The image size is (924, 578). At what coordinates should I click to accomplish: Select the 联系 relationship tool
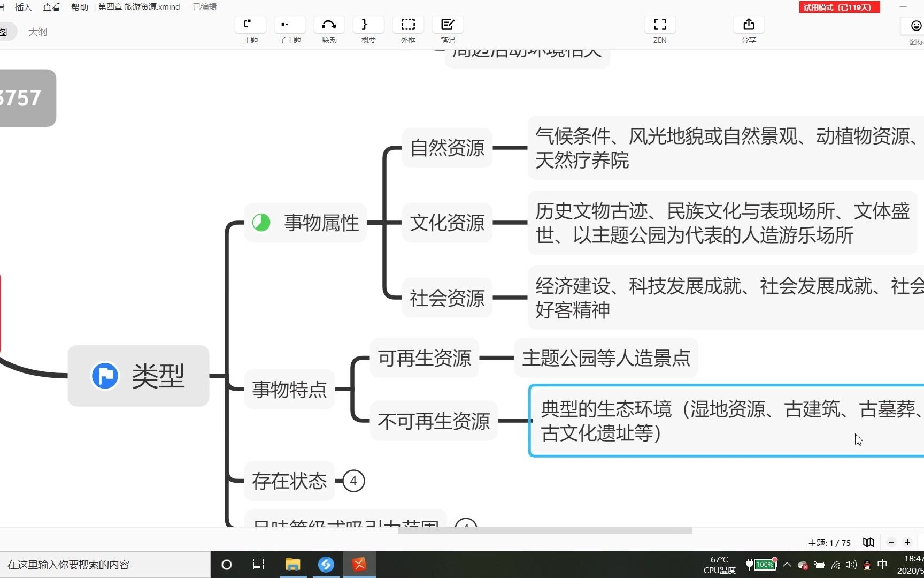coord(329,30)
